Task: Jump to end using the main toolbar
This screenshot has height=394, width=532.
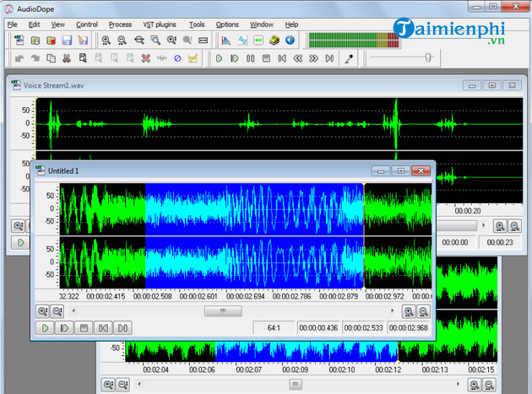Action: 329,58
